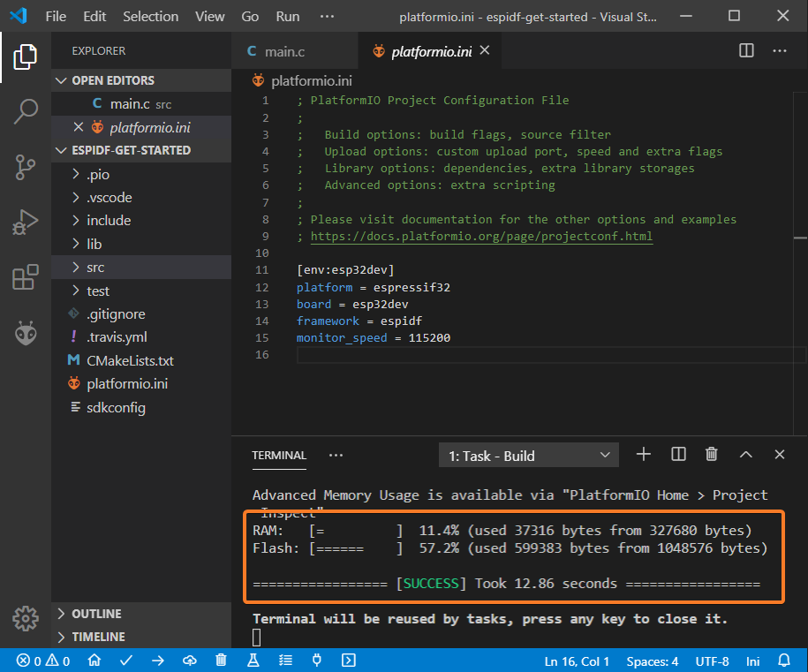Click Ln 16, Col 1 indicator

point(577,661)
